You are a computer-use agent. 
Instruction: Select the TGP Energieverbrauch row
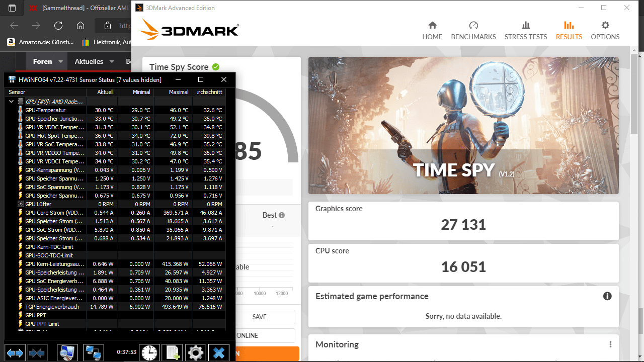115,307
